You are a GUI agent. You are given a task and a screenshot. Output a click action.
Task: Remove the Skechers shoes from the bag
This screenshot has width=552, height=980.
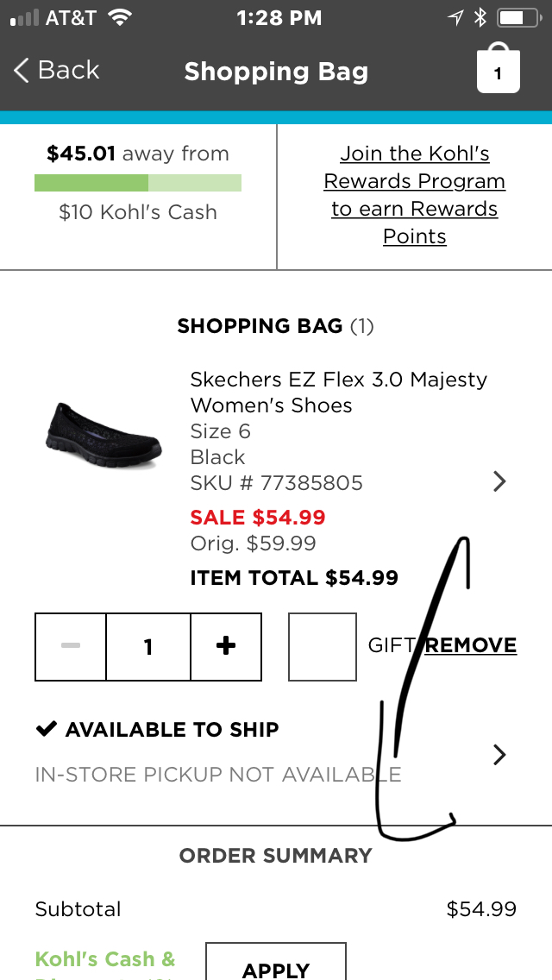[471, 645]
